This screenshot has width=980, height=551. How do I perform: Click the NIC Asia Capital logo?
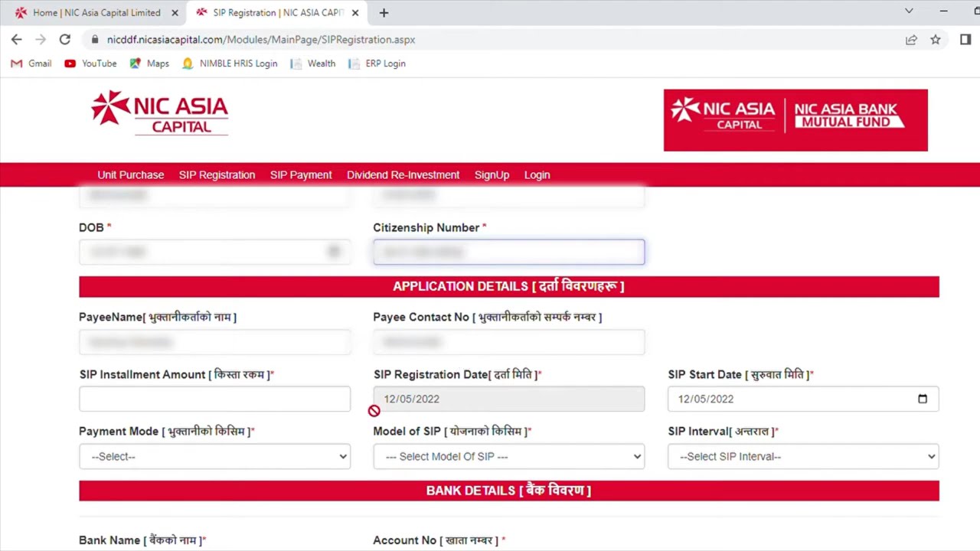click(159, 113)
